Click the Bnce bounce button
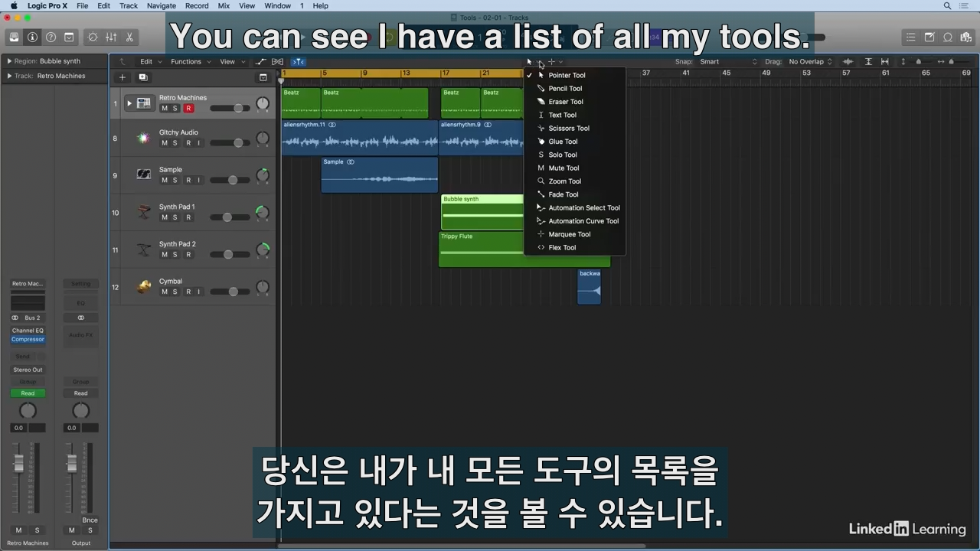 point(90,520)
